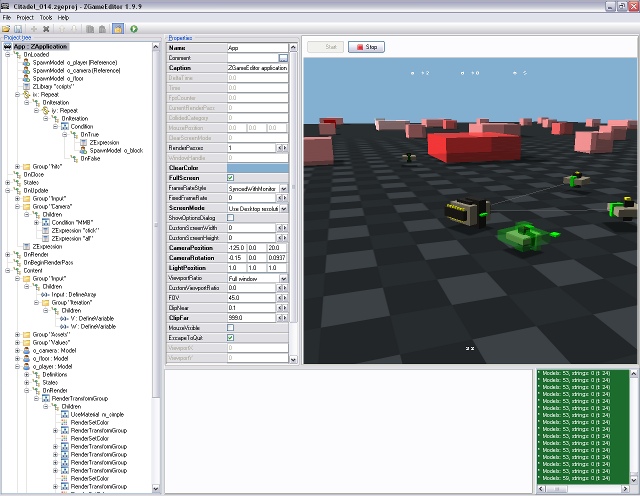
Task: Open the Project menu
Action: [25, 18]
